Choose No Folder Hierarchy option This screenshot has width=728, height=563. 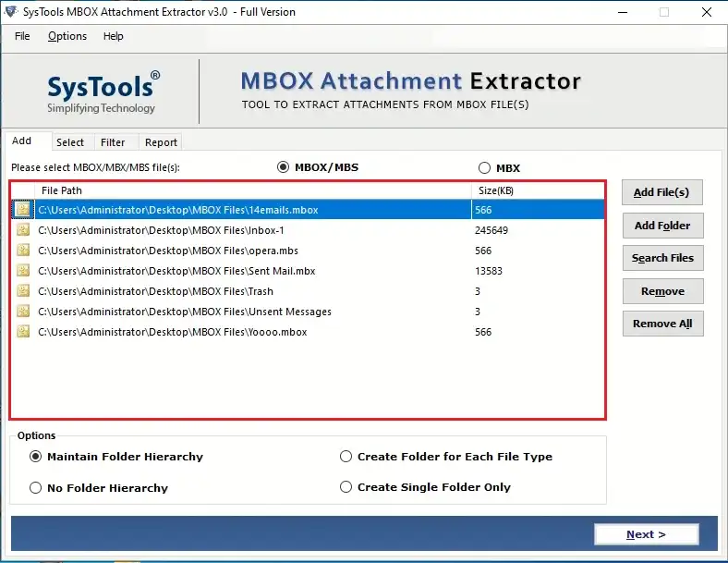[x=35, y=488]
